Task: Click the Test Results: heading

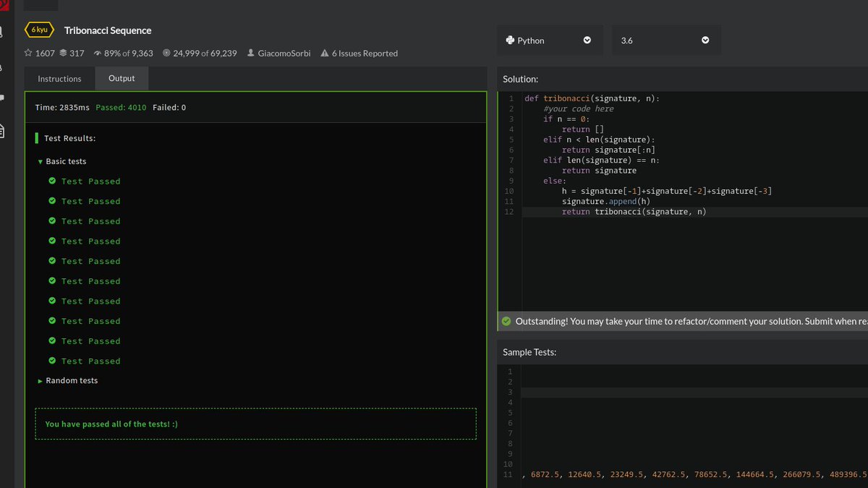Action: (70, 138)
